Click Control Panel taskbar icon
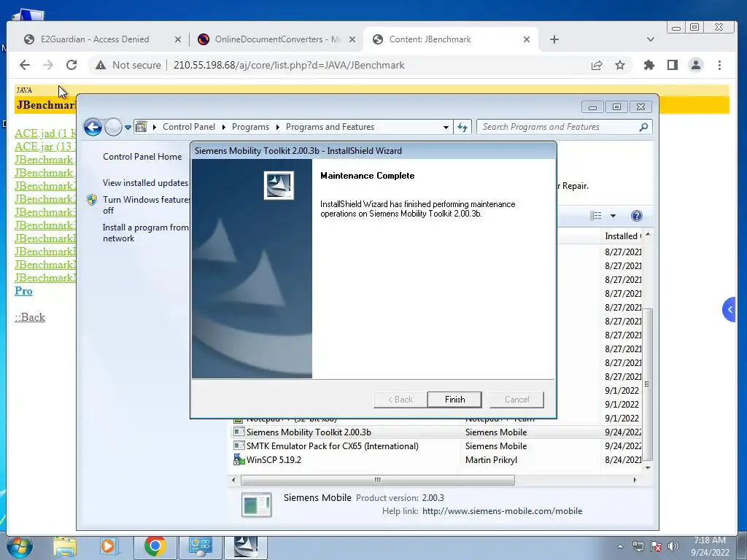Image resolution: width=747 pixels, height=560 pixels. [200, 547]
